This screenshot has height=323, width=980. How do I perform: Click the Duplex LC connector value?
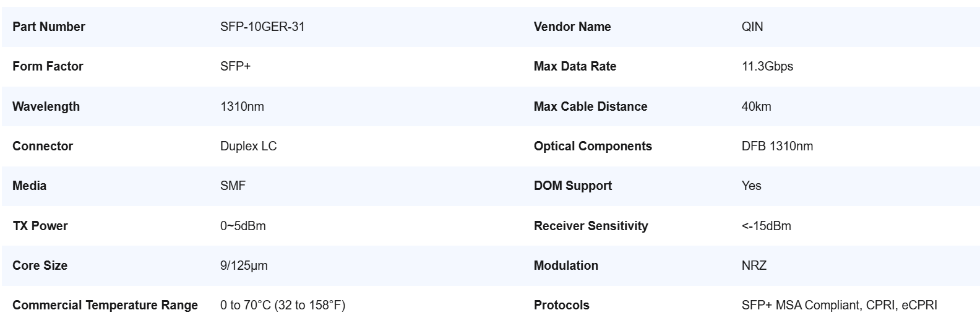pyautogui.click(x=249, y=146)
